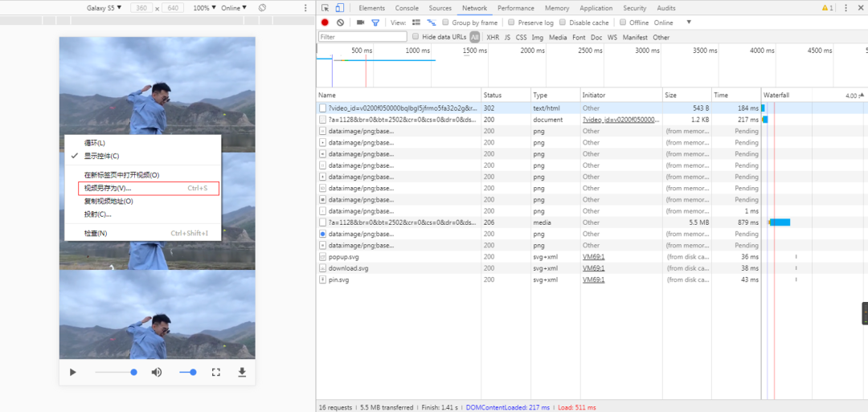Select 在新标签页中打开视频(O) menu item

[143, 175]
